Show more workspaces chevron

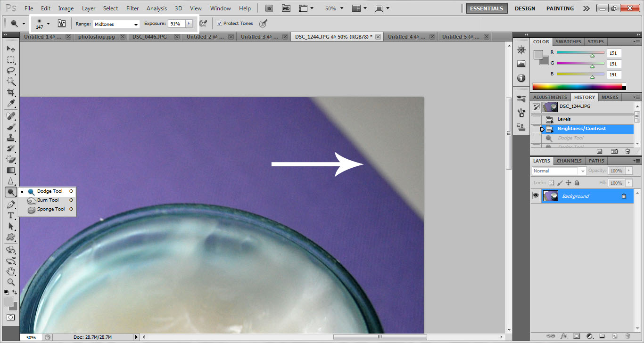point(586,8)
